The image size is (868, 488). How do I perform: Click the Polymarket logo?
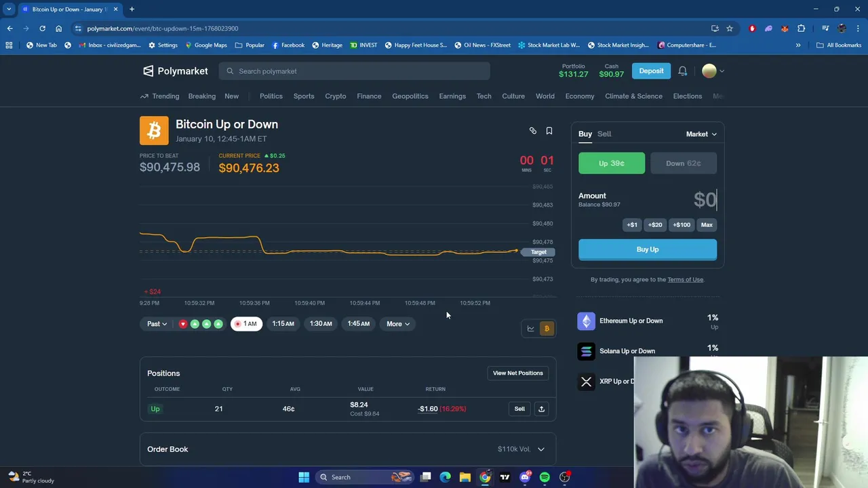pyautogui.click(x=175, y=71)
